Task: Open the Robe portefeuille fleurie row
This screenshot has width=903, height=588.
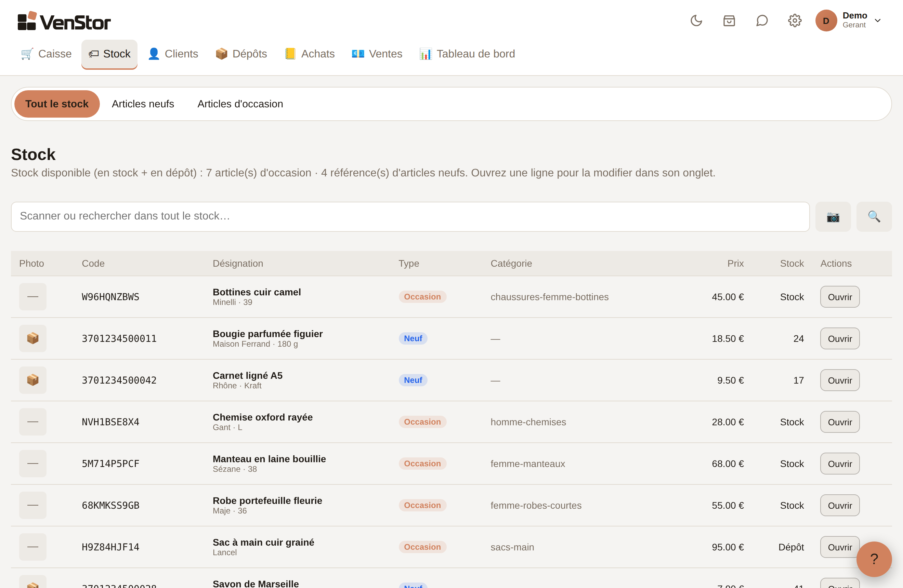Action: (x=840, y=505)
